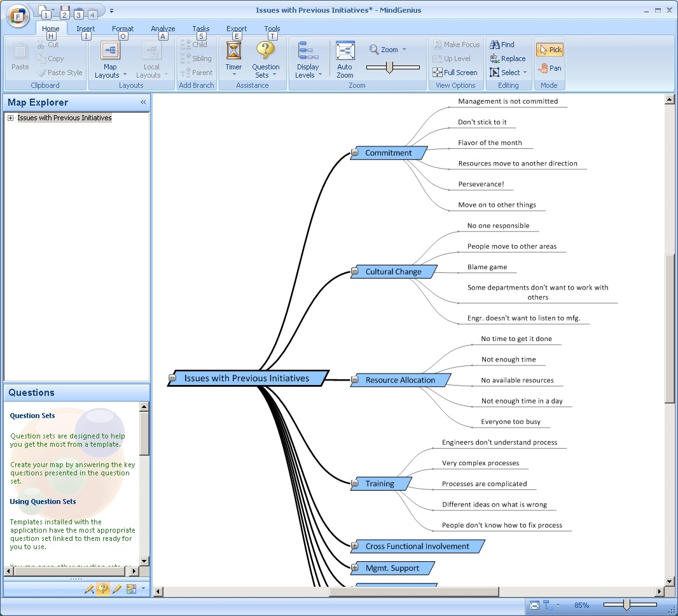Collapse the Training branch
678x616 pixels.
tap(354, 483)
